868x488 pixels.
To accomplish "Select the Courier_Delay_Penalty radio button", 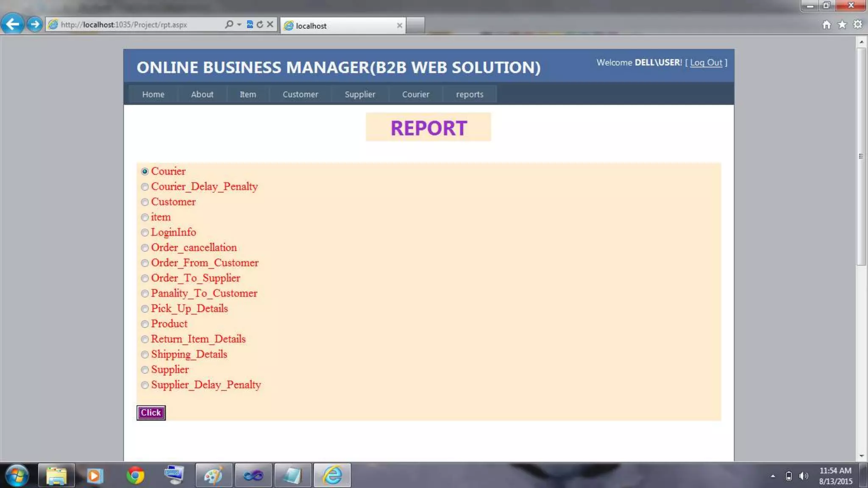I will click(145, 187).
